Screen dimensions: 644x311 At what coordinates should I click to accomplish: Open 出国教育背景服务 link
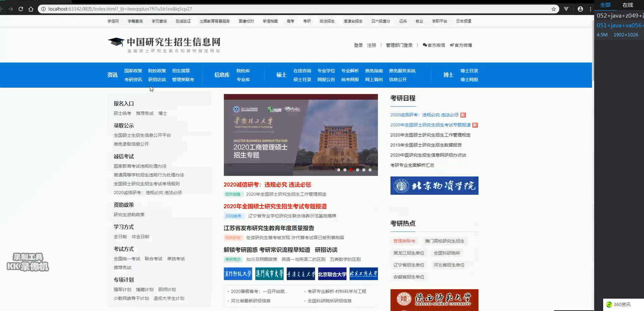[215, 21]
